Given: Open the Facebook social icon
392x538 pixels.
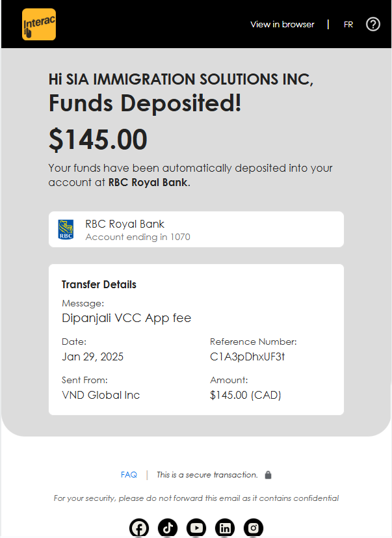Looking at the screenshot, I should (139, 528).
